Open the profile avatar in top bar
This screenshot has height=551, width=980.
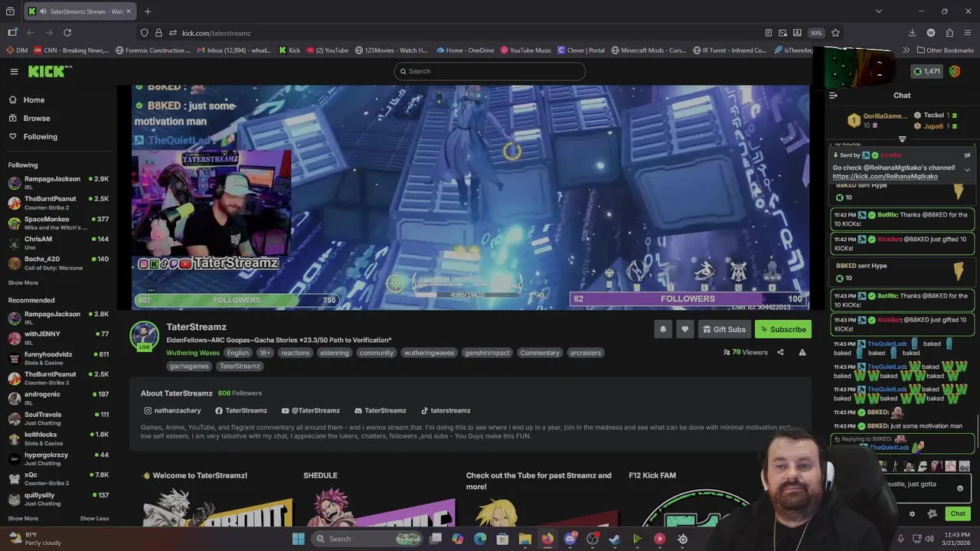point(955,71)
